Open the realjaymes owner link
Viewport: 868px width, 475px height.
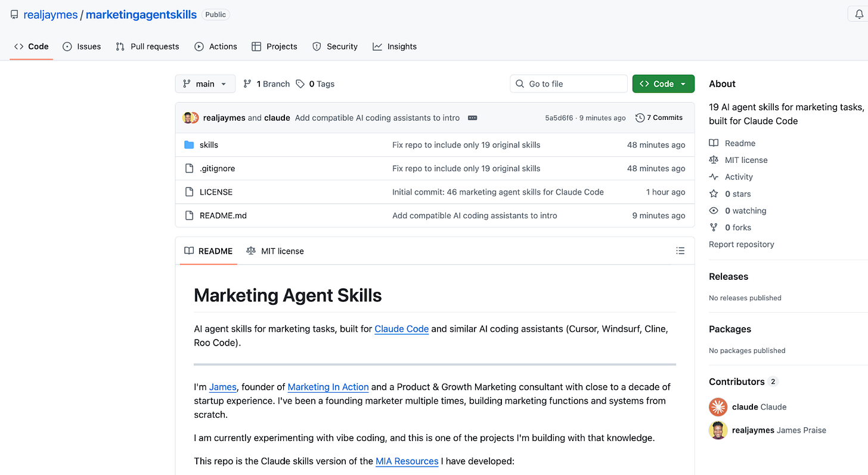[51, 15]
